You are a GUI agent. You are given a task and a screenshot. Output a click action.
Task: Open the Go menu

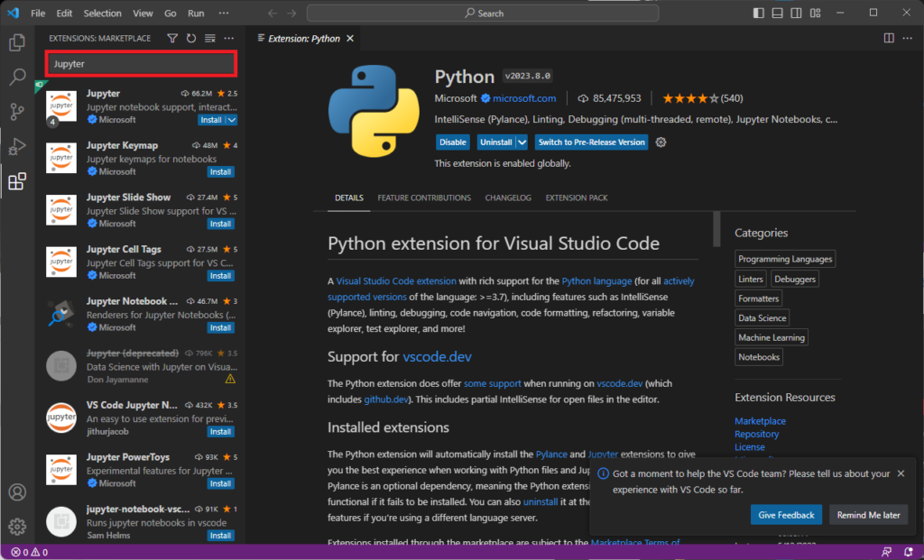(171, 13)
